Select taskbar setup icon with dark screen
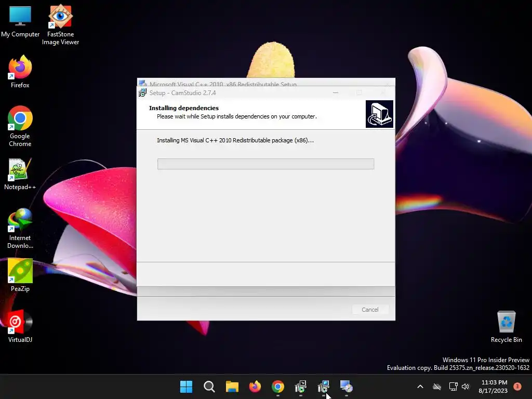The width and height of the screenshot is (532, 399). point(301,387)
